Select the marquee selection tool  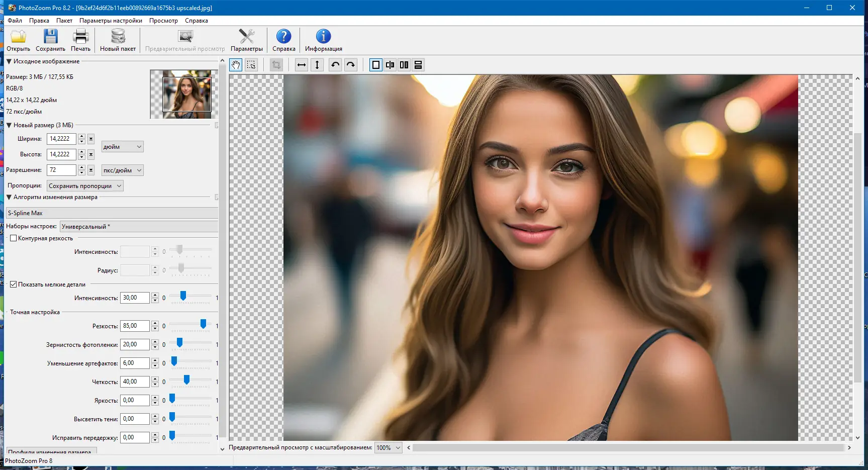tap(251, 65)
